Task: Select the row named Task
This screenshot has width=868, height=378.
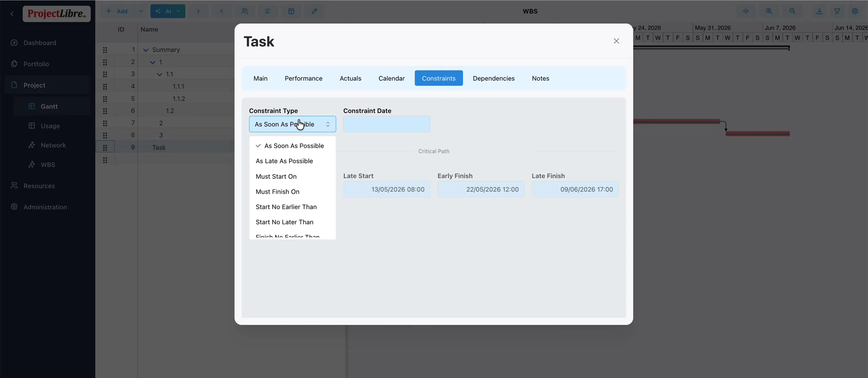Action: [159, 147]
